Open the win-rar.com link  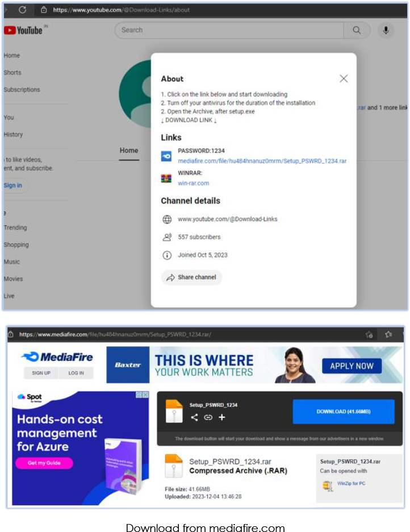(x=194, y=183)
